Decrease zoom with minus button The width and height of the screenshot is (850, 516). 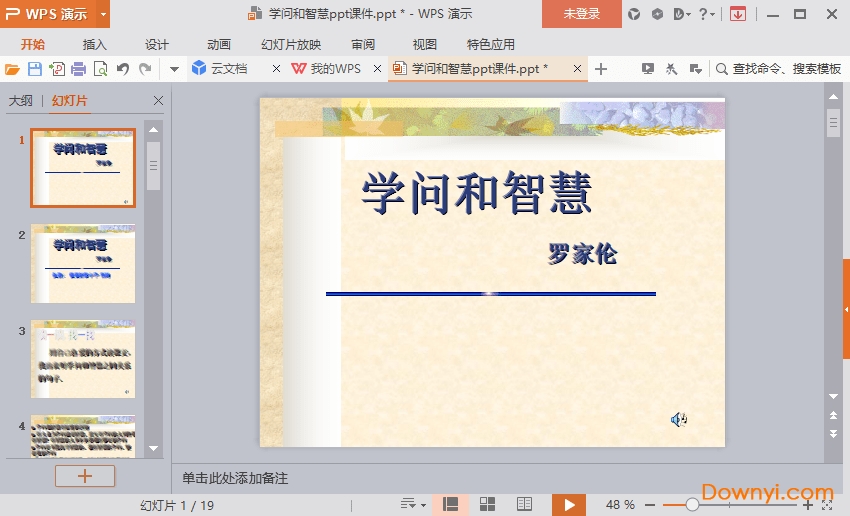point(650,505)
